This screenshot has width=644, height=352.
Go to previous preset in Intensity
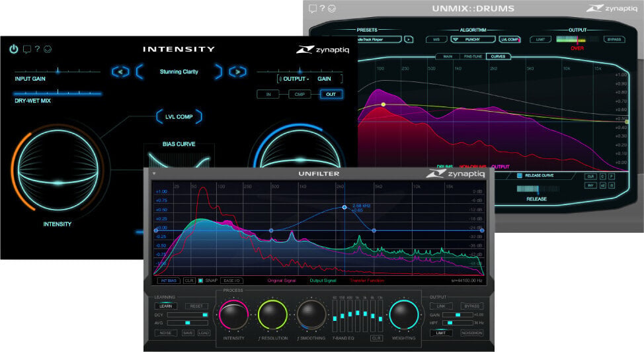[120, 72]
